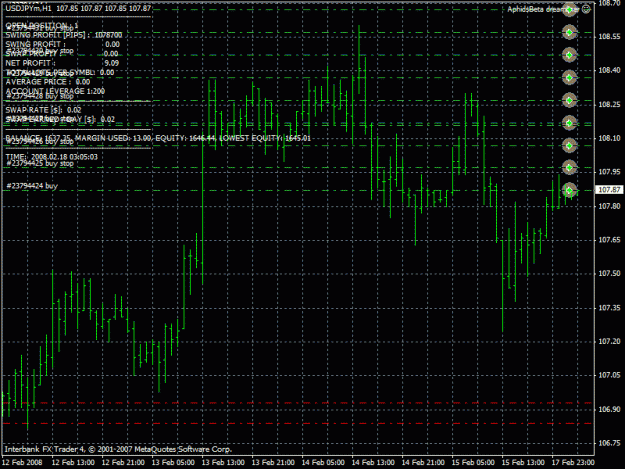The height and width of the screenshot is (469, 625).
Task: Click the 107.05 price axis label
Action: pos(609,375)
